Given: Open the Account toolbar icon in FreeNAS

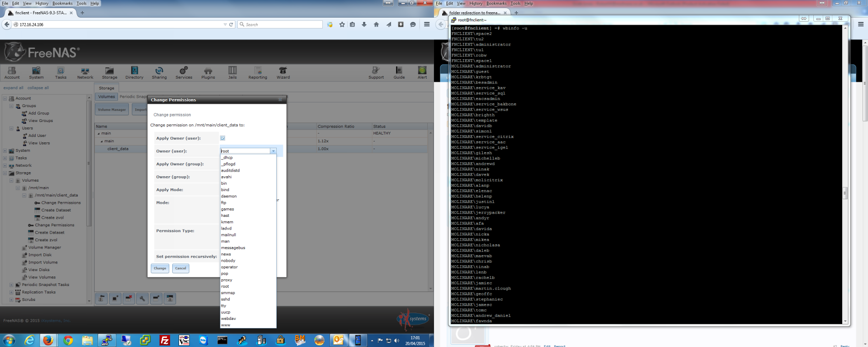Looking at the screenshot, I should [x=12, y=73].
